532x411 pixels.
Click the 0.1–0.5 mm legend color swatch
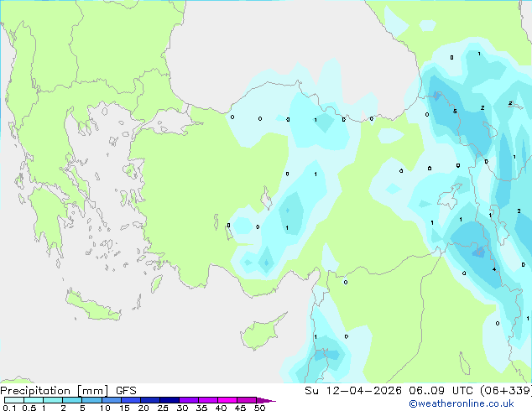14,400
